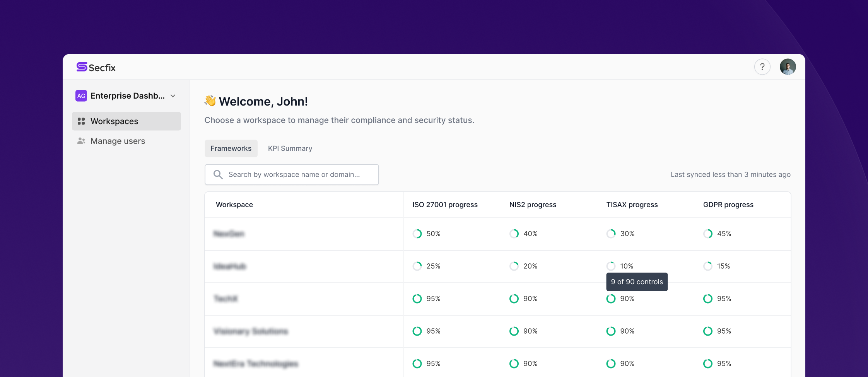Focus the workspace name or domain search field
The image size is (868, 377).
(x=292, y=175)
